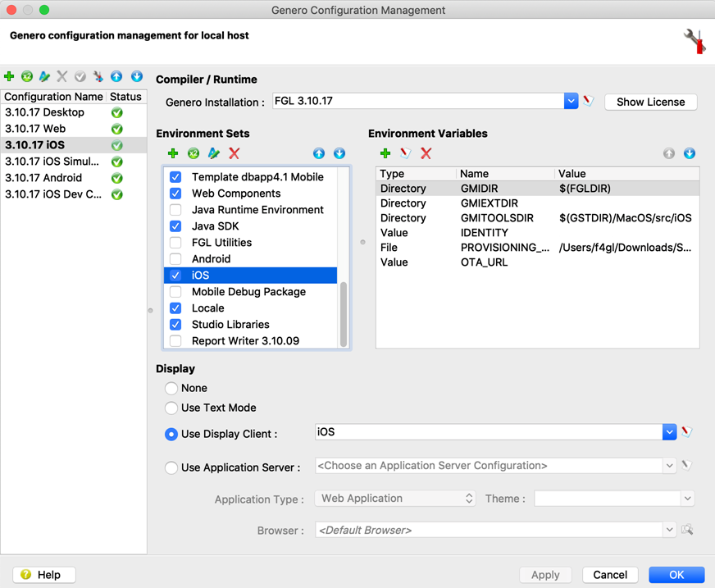Open Default Browser dropdown

[669, 530]
